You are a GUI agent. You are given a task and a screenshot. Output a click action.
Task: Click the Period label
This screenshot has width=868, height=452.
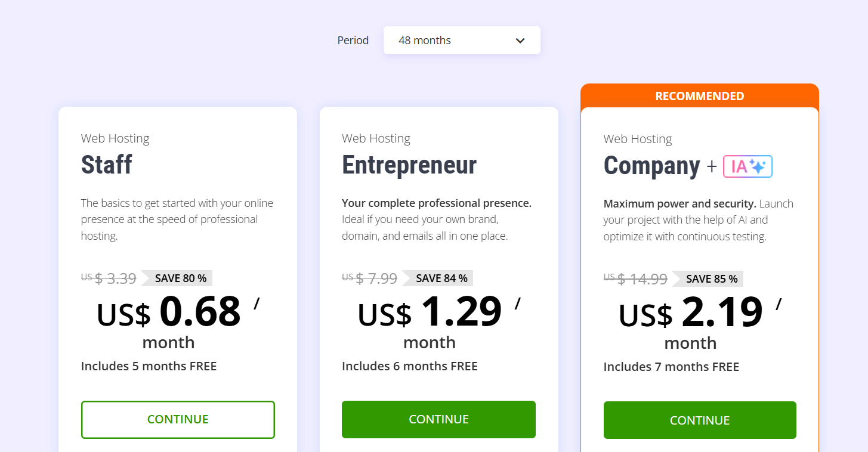353,41
